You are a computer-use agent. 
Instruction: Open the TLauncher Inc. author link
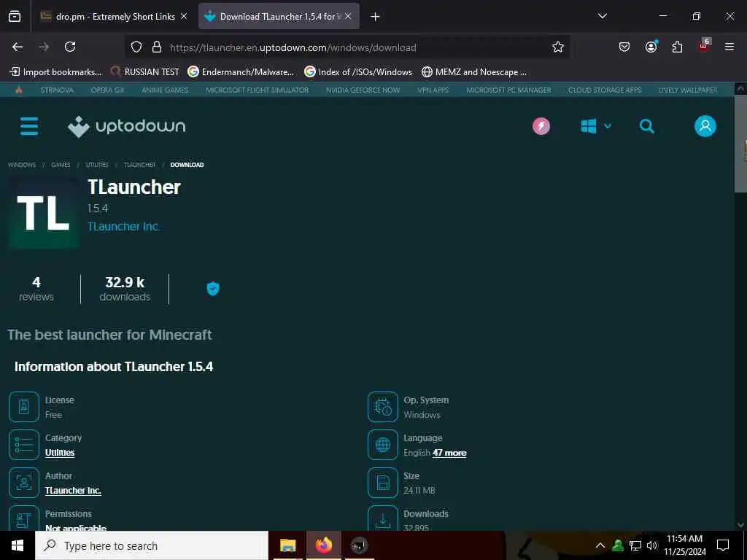click(73, 491)
